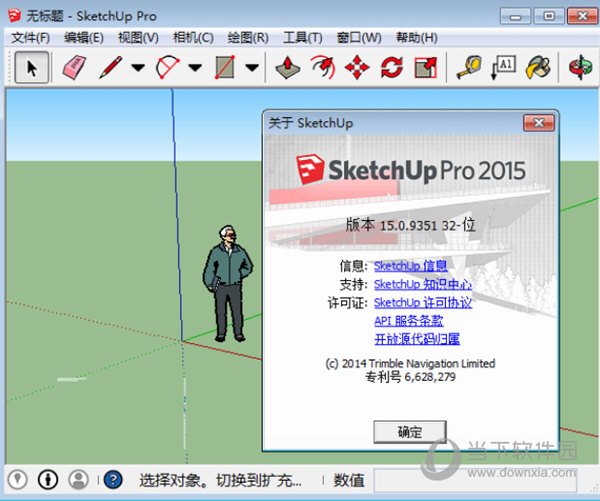Toggle the Instructor help question icon
The height and width of the screenshot is (501, 600).
pos(113,479)
